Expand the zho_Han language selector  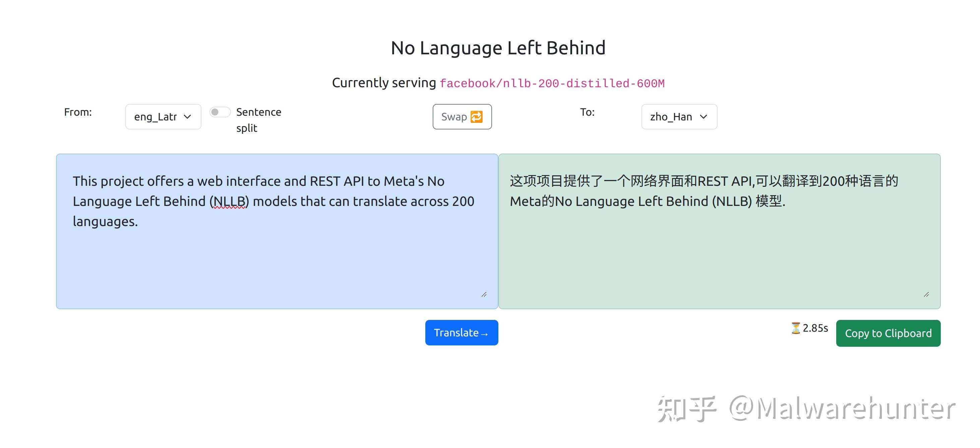click(679, 116)
